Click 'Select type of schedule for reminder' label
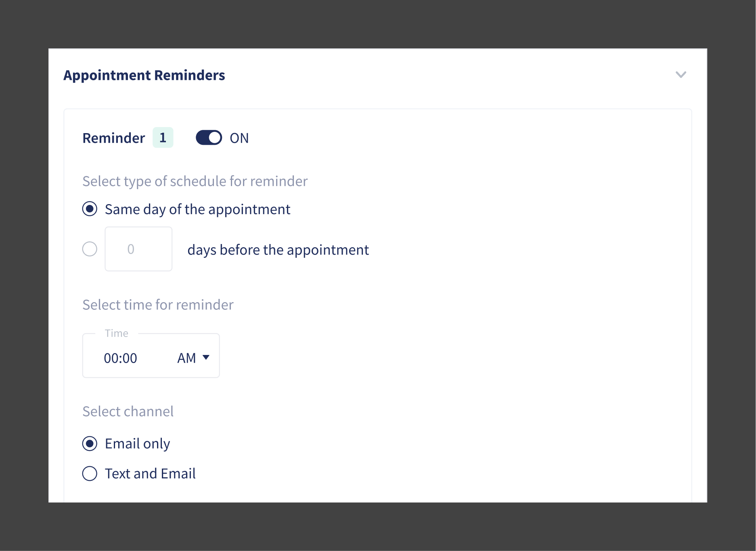Screen dimensions: 756x551 click(195, 181)
